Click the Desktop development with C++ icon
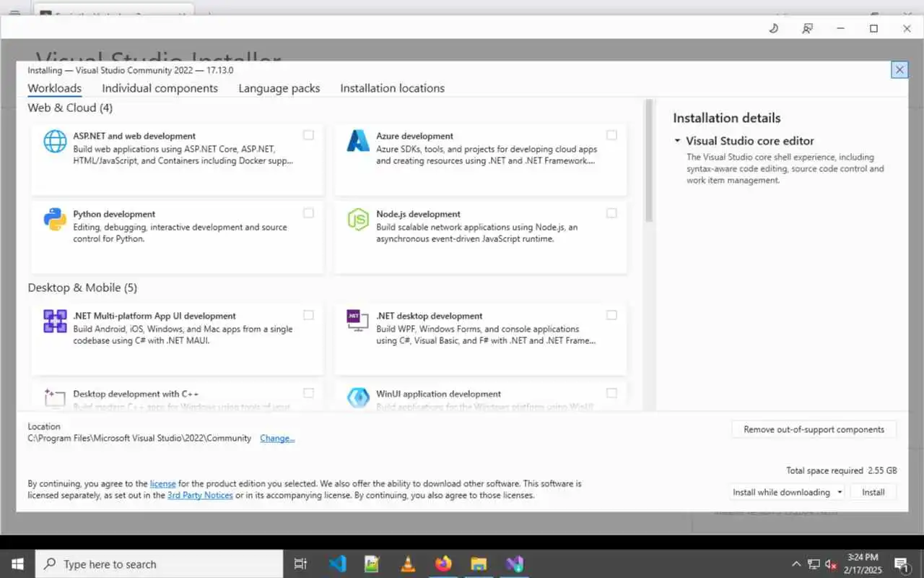The image size is (924, 578). (55, 397)
